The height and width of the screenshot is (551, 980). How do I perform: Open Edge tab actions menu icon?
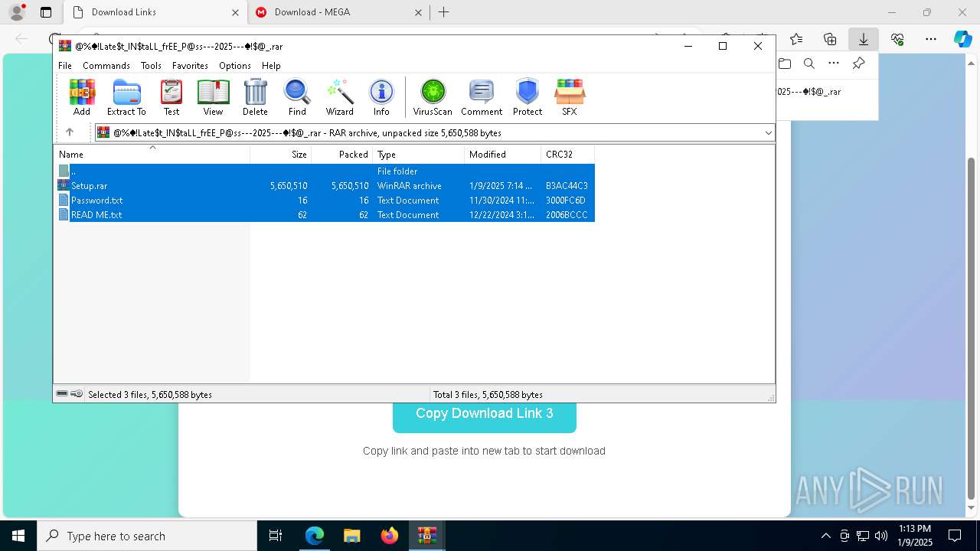[46, 12]
